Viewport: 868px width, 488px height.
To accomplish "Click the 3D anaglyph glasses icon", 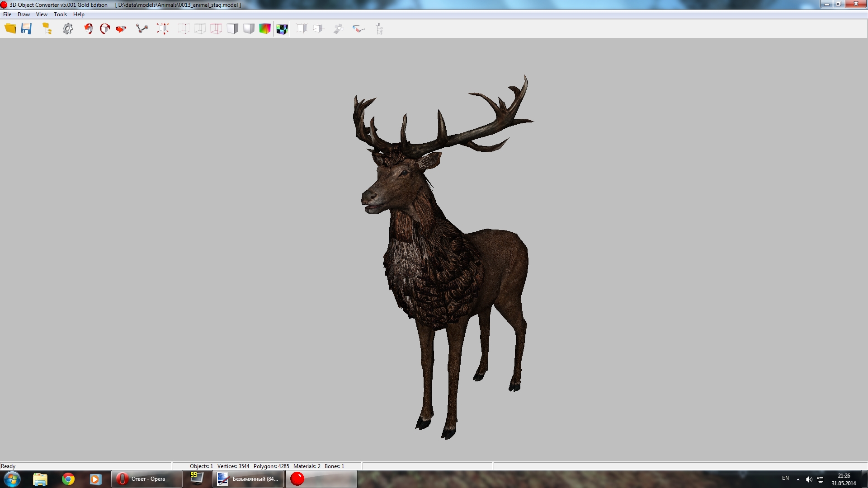I will [359, 29].
